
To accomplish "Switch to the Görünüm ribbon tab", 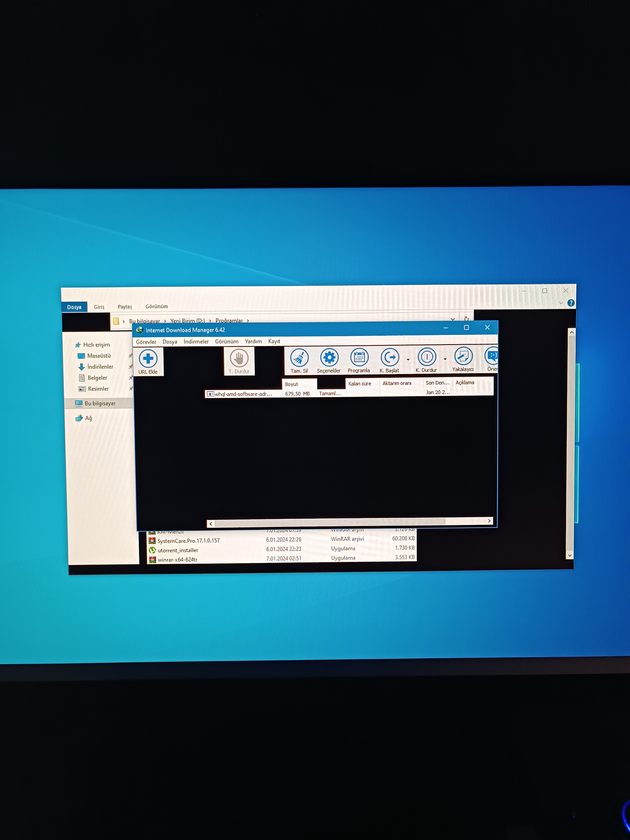I will 156,306.
